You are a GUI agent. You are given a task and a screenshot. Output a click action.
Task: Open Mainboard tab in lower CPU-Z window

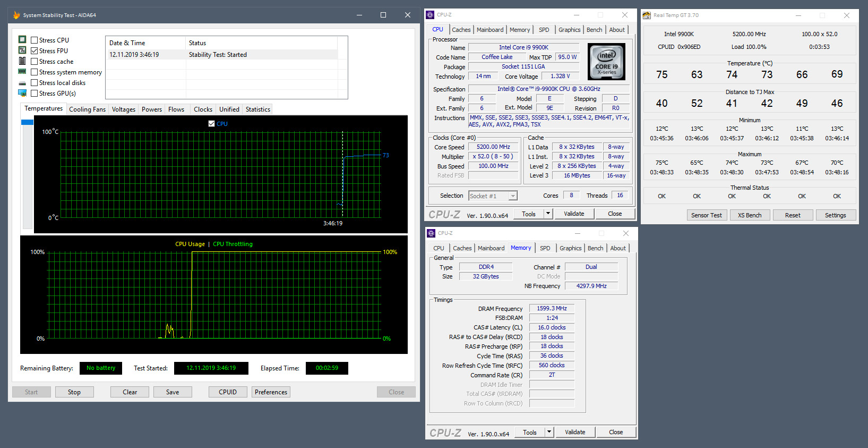coord(491,248)
